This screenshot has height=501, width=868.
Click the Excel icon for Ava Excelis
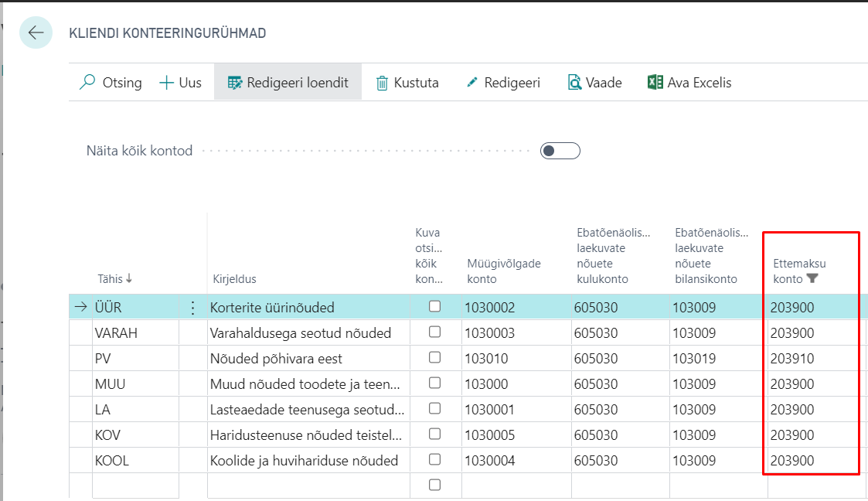pos(655,83)
